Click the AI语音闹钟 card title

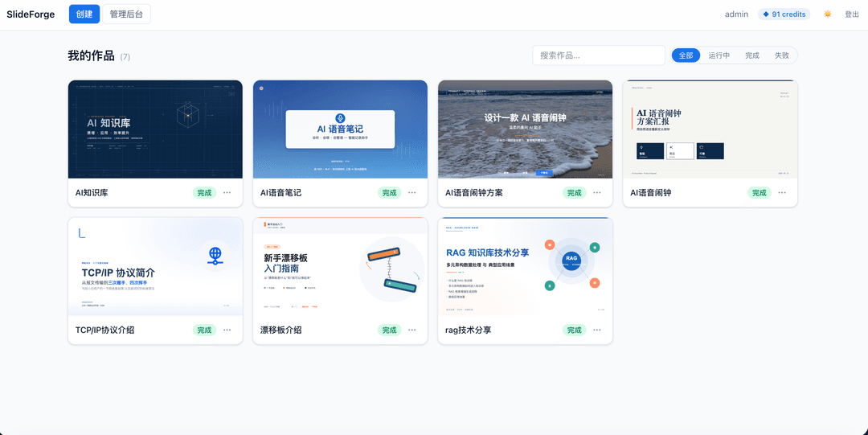click(650, 193)
